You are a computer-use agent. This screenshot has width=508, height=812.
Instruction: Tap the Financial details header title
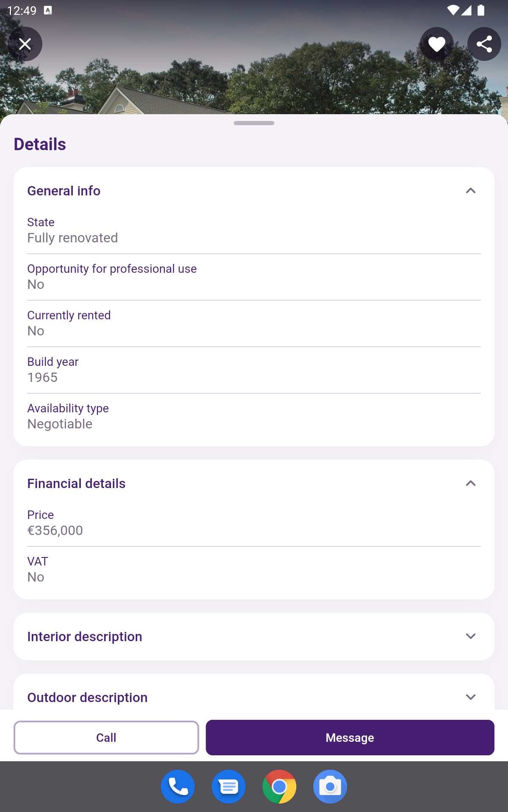pyautogui.click(x=77, y=483)
